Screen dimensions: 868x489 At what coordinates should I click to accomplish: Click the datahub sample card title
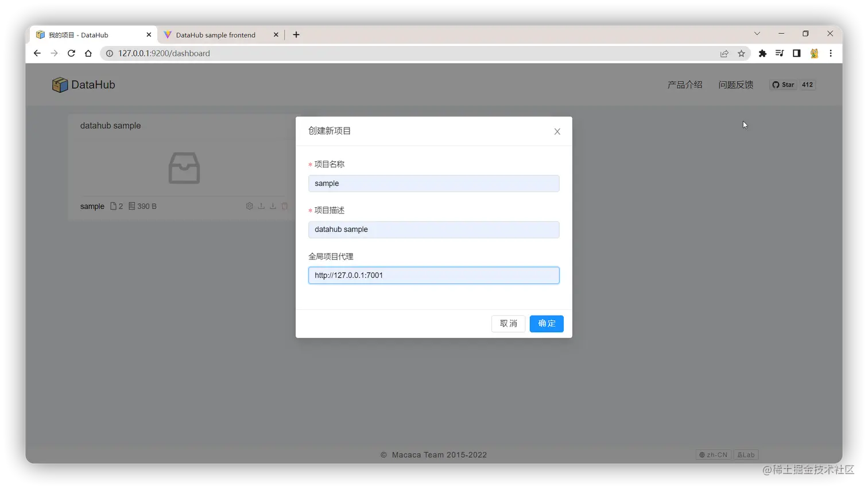(x=110, y=126)
